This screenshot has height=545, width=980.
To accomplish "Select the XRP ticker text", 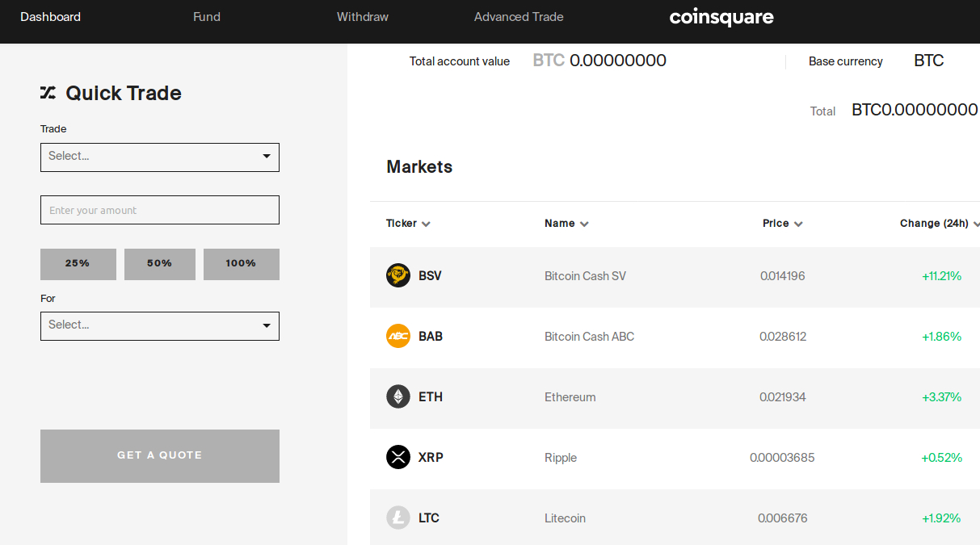I will tap(431, 458).
